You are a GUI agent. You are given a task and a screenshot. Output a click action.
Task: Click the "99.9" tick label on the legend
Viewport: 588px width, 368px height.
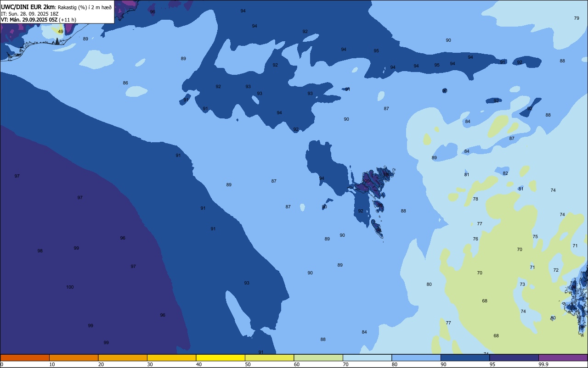543,364
